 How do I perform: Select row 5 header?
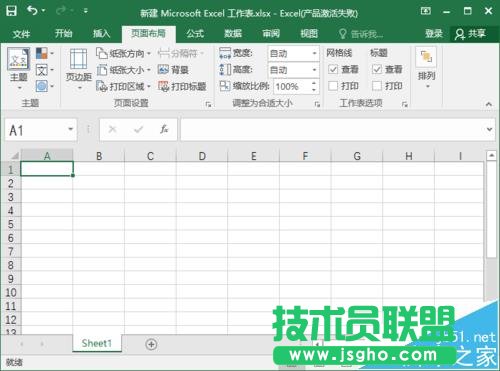click(11, 224)
